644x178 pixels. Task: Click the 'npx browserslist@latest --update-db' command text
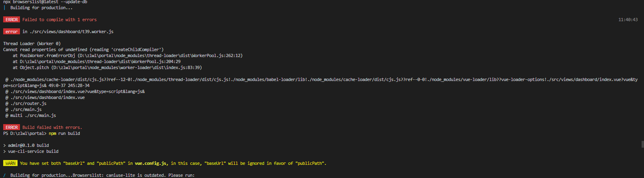(45, 2)
